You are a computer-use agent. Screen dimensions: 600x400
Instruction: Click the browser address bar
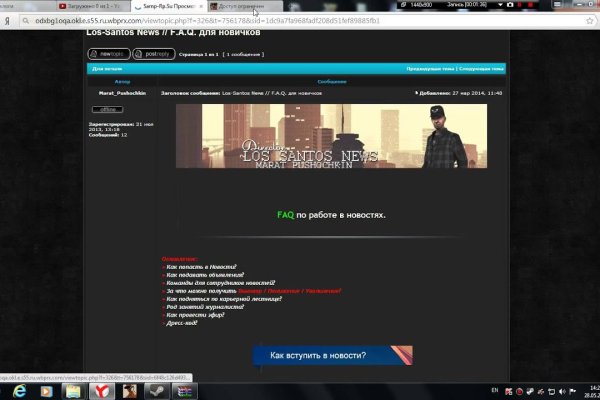pyautogui.click(x=250, y=19)
